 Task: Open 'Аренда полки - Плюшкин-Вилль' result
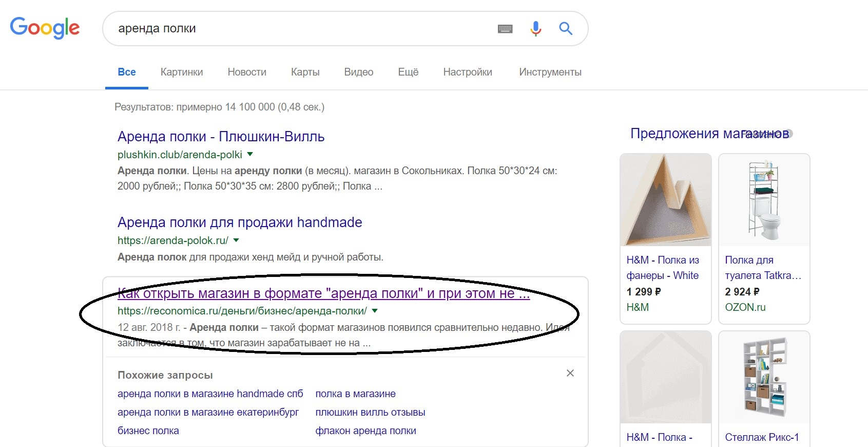coord(221,137)
